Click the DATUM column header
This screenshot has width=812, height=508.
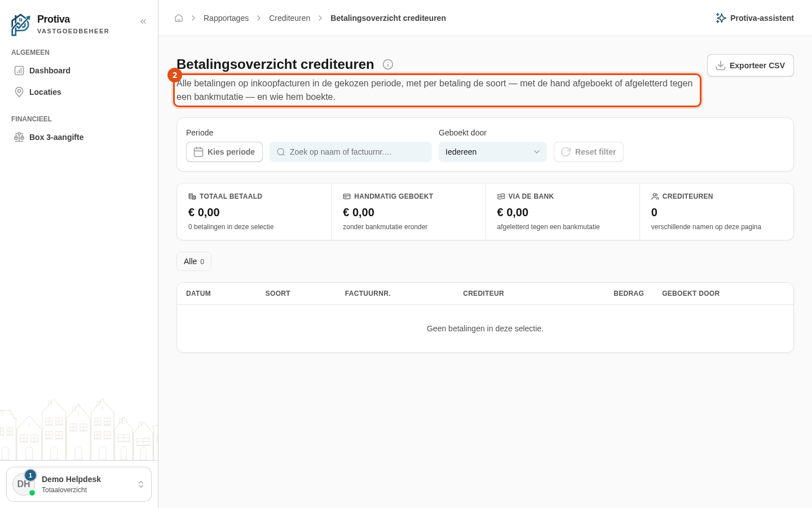coord(198,294)
